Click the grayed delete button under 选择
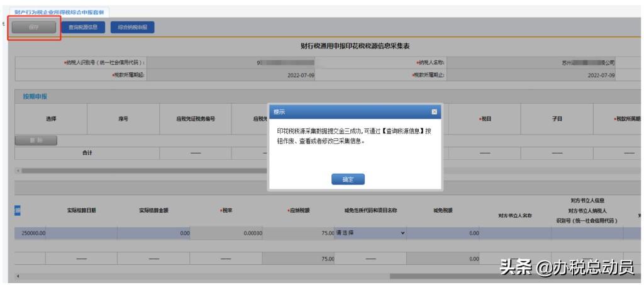644x285 pixels. [x=36, y=140]
